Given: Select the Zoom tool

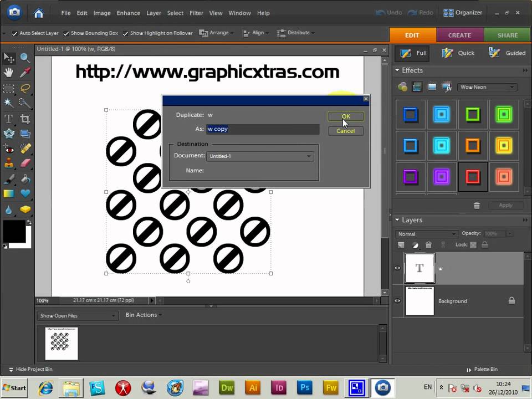Looking at the screenshot, I should tap(25, 58).
